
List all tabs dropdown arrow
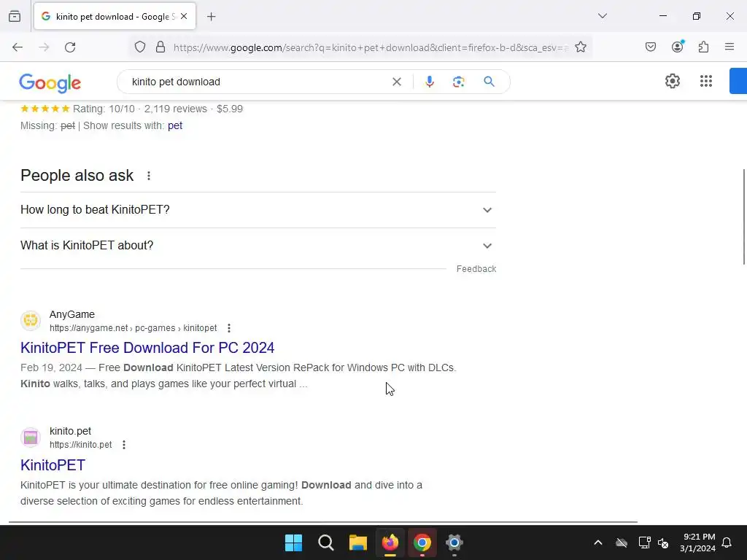602,16
